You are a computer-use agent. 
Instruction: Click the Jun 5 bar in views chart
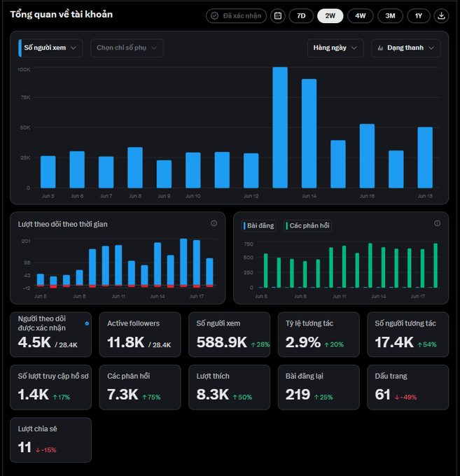coord(48,171)
